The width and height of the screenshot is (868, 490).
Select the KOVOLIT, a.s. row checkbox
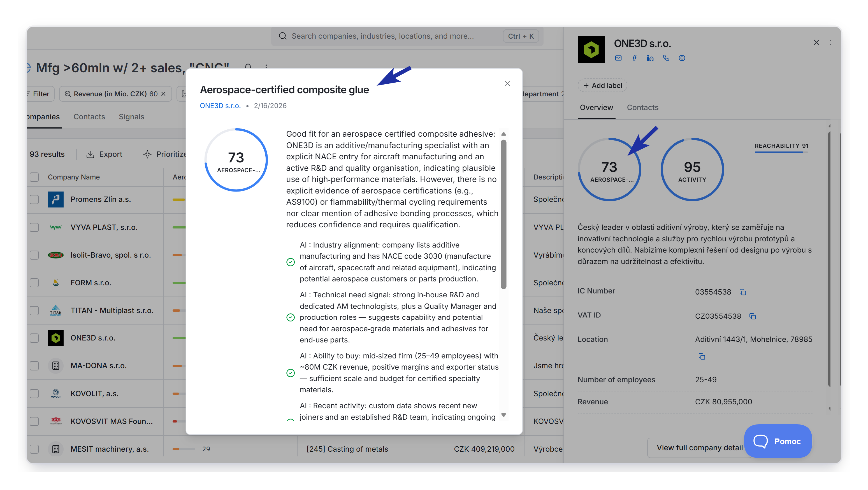coord(34,393)
